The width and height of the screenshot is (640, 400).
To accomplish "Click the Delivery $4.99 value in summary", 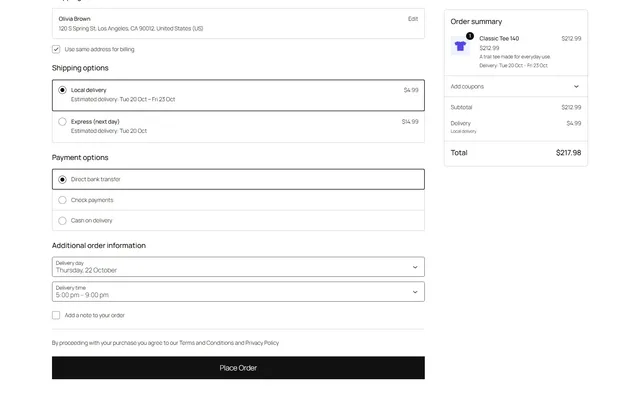I will [x=573, y=123].
